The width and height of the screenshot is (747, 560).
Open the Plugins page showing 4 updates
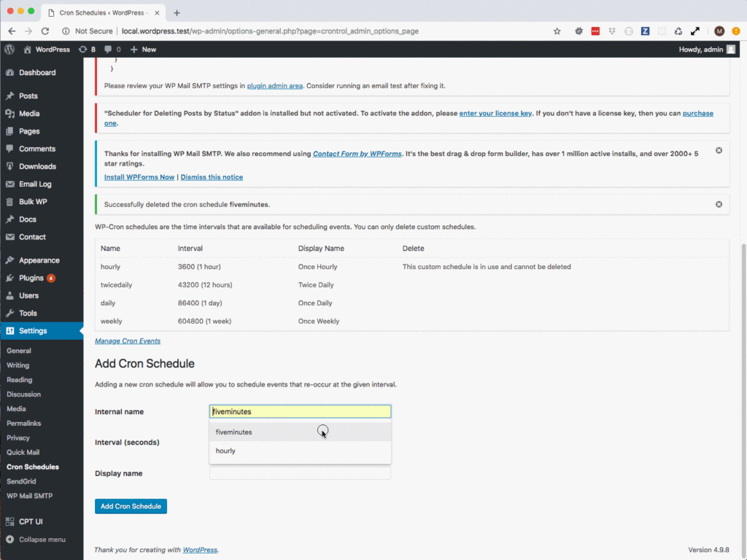30,278
